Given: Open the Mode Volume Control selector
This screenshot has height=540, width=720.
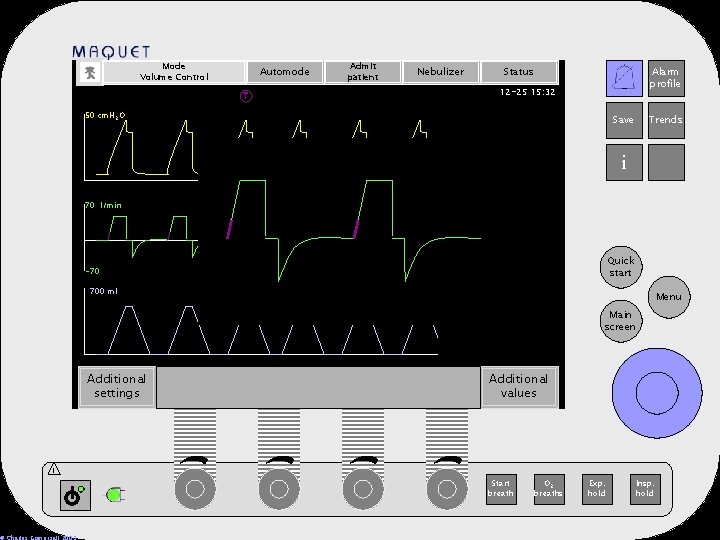Looking at the screenshot, I should tap(174, 72).
